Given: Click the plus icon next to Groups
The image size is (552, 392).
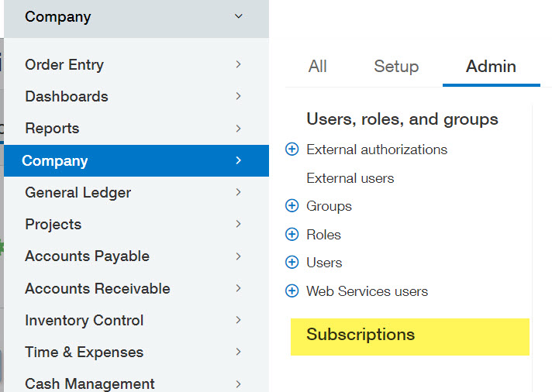Looking at the screenshot, I should (292, 206).
